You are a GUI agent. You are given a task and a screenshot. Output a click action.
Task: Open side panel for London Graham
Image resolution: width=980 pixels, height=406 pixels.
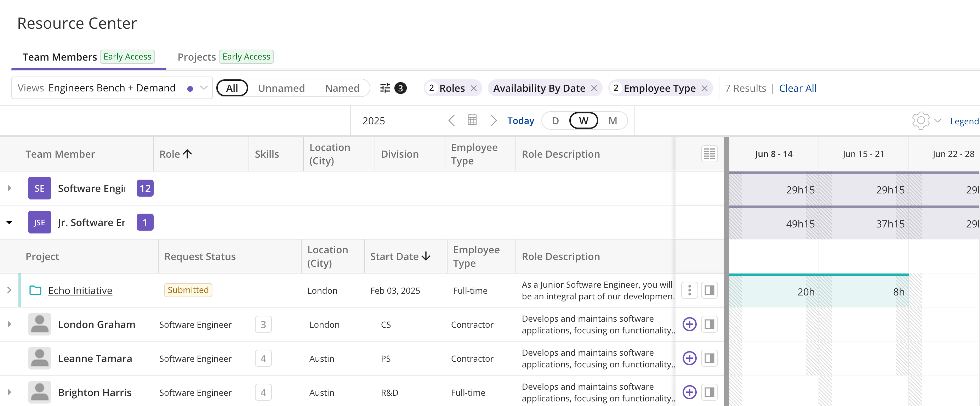[709, 324]
